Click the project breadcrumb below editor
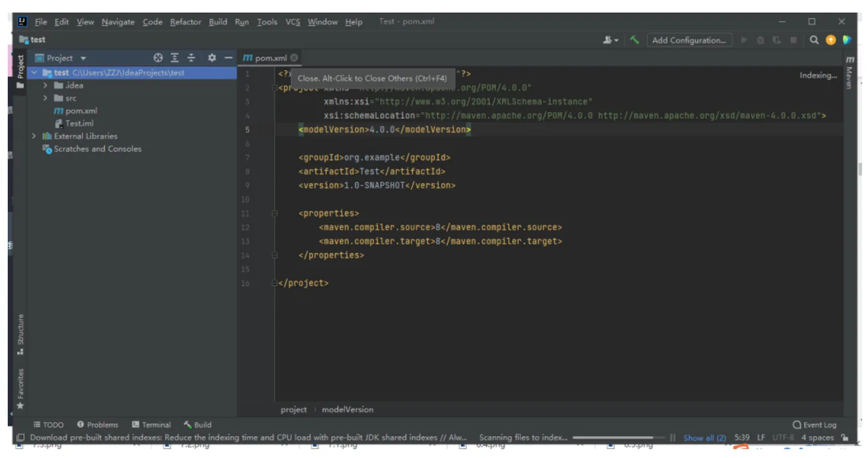The image size is (868, 458). click(x=293, y=410)
